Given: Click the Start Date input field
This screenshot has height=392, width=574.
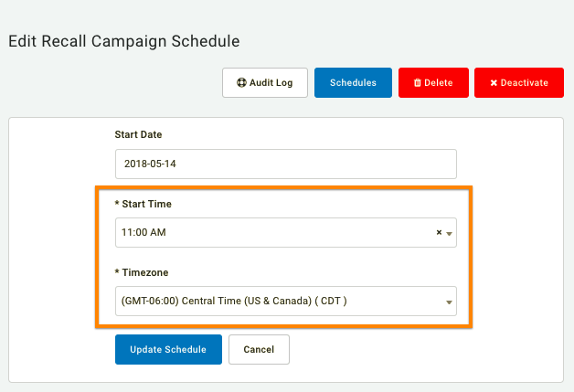Looking at the screenshot, I should pyautogui.click(x=286, y=164).
